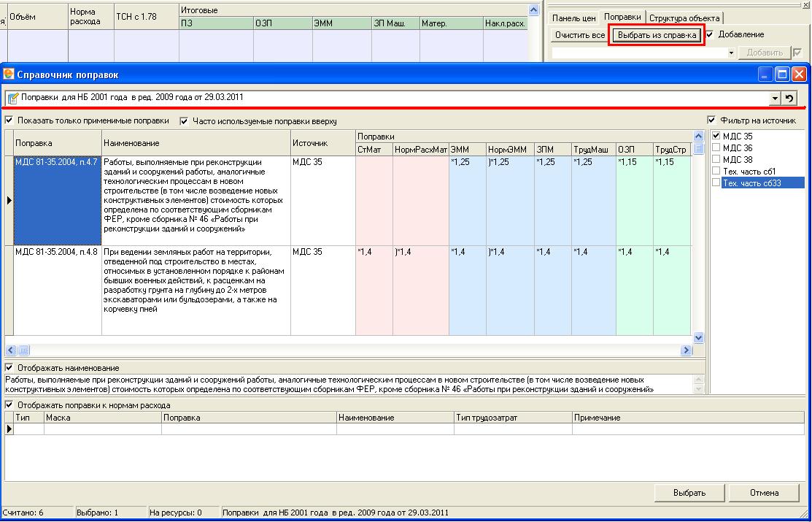Viewport: 812px width, 522px height.
Task: Click the notepad icon before the corrections set name
Action: coord(12,98)
